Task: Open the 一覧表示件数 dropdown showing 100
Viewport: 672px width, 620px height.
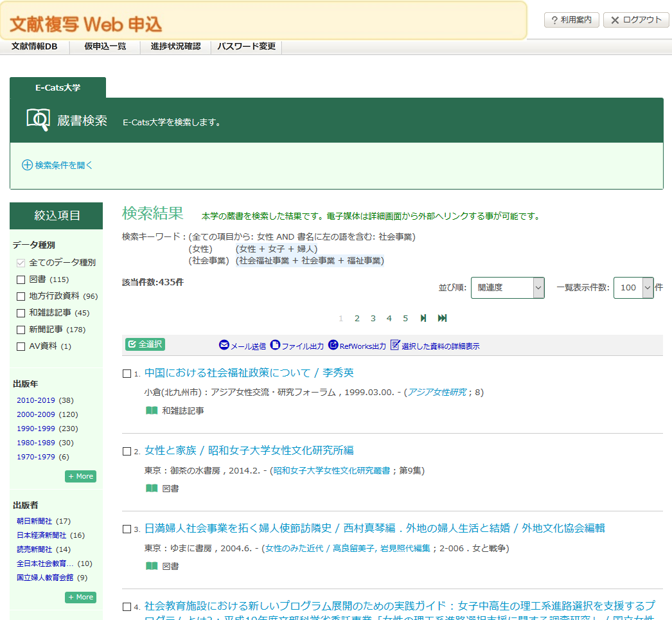Action: 633,287
